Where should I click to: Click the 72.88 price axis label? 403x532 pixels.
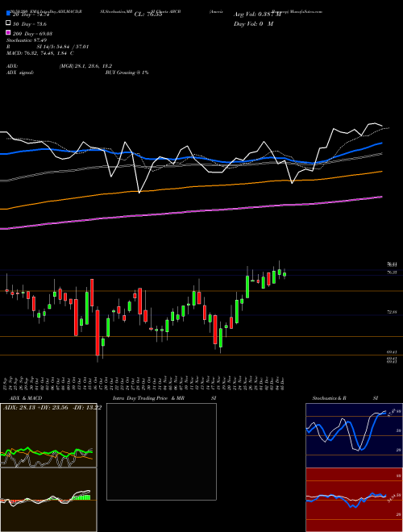tap(393, 311)
